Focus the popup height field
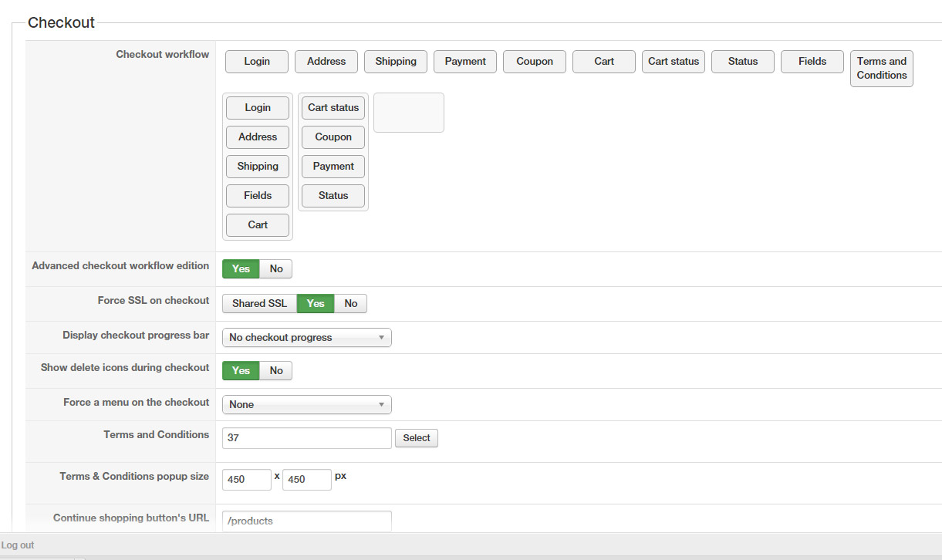Viewport: 942px width, 560px height. (x=306, y=480)
